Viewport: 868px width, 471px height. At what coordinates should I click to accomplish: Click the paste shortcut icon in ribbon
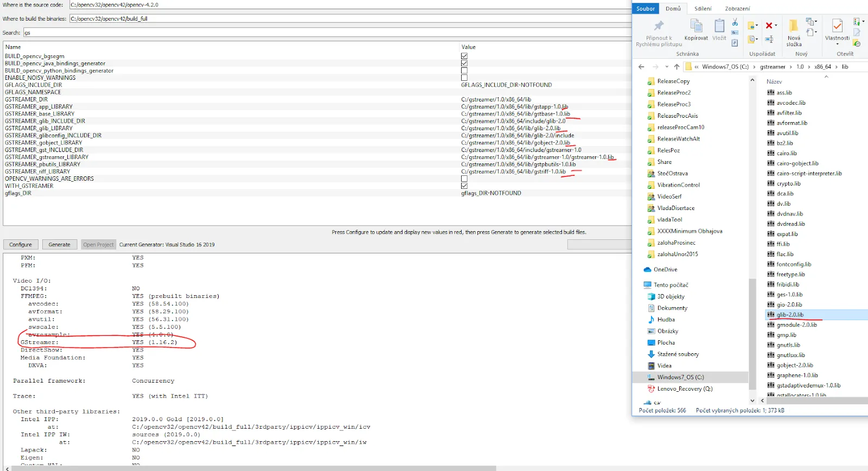[x=735, y=43]
